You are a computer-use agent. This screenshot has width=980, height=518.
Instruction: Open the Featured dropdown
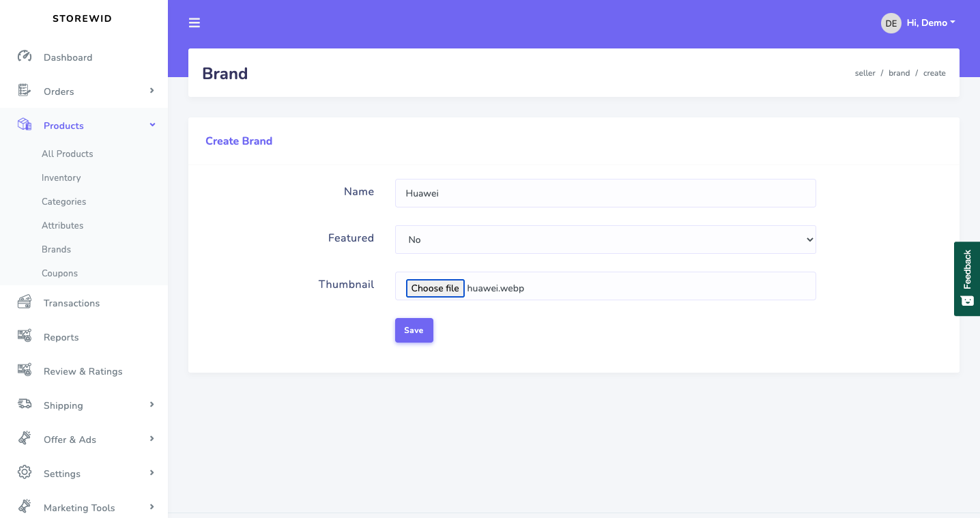coord(605,240)
